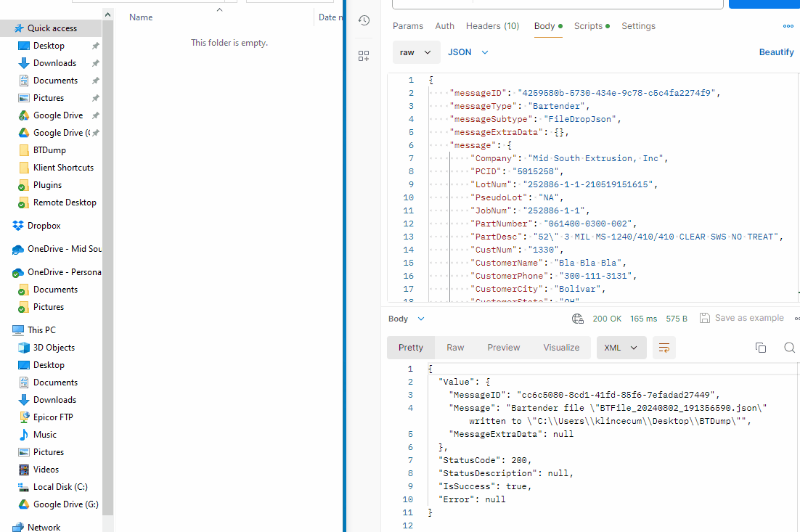Open Google Drive (G:) drive
Viewport: 800px width, 532px height.
[66, 504]
